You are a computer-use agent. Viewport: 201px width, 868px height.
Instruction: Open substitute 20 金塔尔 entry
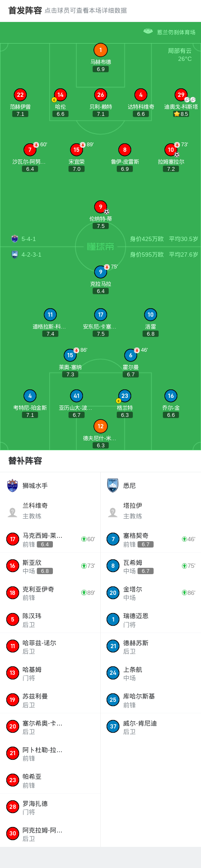[x=151, y=593]
